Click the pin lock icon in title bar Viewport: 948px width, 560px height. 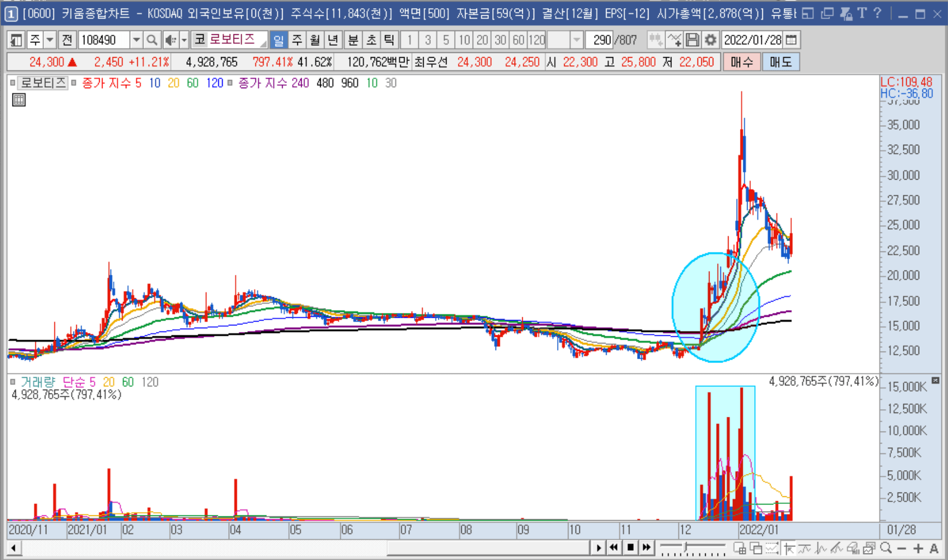[846, 13]
